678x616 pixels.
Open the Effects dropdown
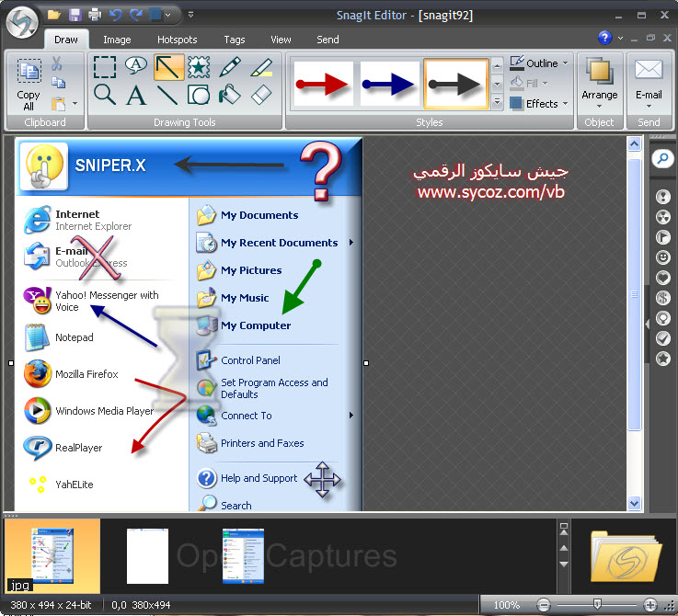click(538, 104)
